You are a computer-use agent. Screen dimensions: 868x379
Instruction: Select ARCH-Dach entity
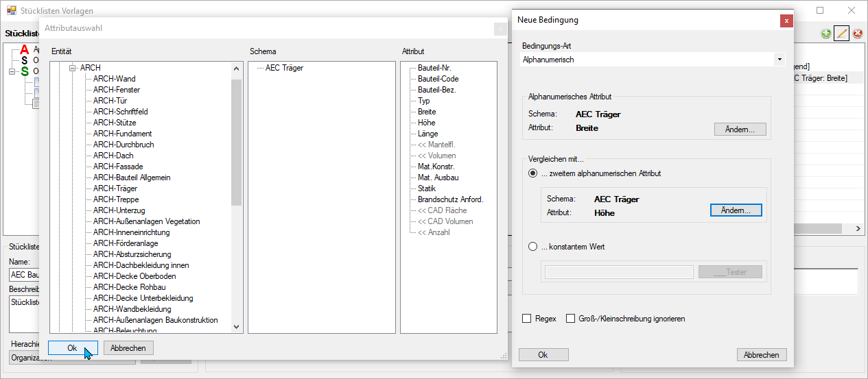point(113,156)
